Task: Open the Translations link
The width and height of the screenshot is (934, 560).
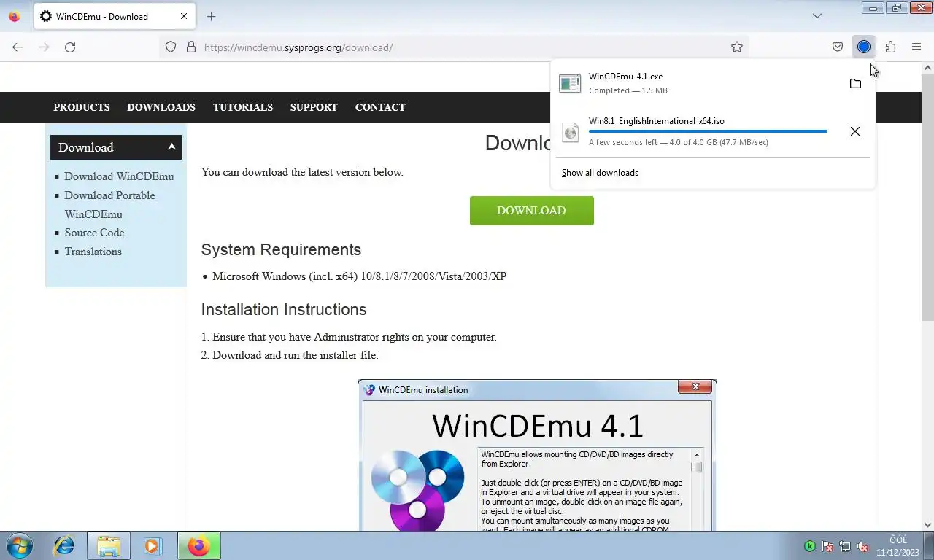Action: point(93,252)
